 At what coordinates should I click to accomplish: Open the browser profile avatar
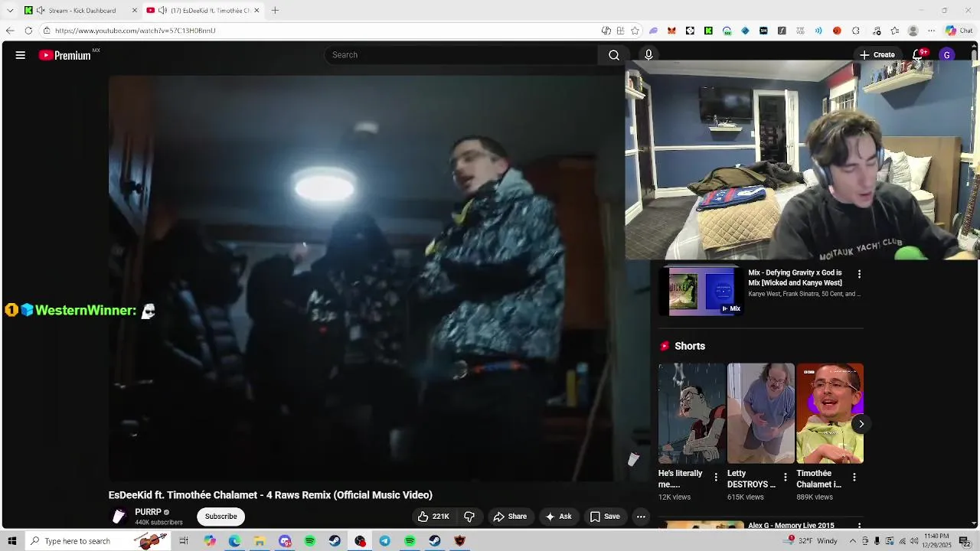click(913, 31)
